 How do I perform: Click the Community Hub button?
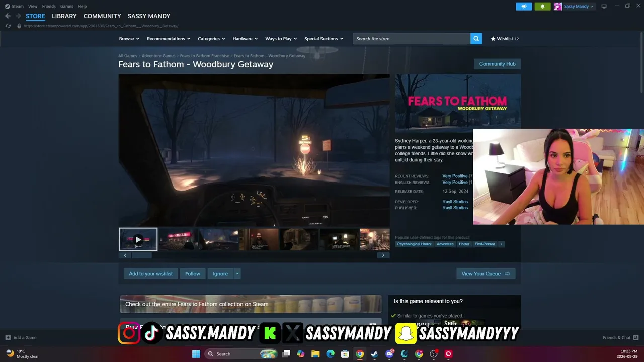[497, 64]
